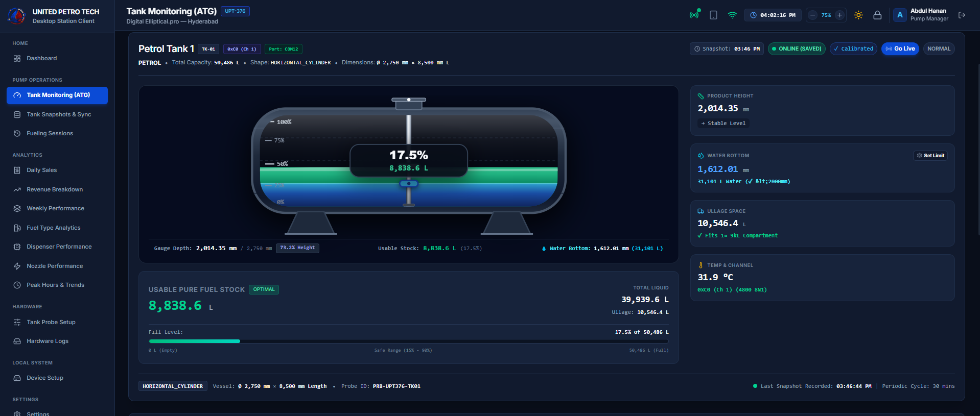Click the green live broadcast signal icon

(x=694, y=15)
